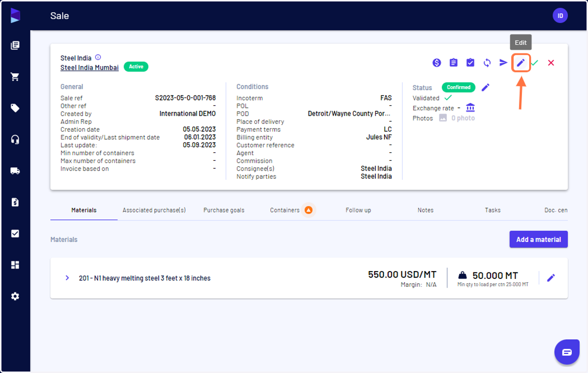Screen dimensions: 588x373
Task: Click the Margin: N/A text
Action: click(x=418, y=284)
